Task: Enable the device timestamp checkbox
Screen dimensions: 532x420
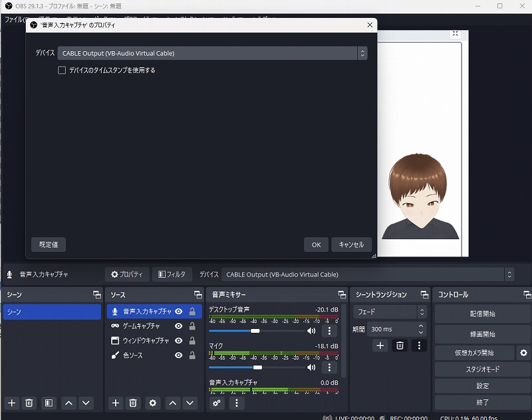Action: (62, 70)
